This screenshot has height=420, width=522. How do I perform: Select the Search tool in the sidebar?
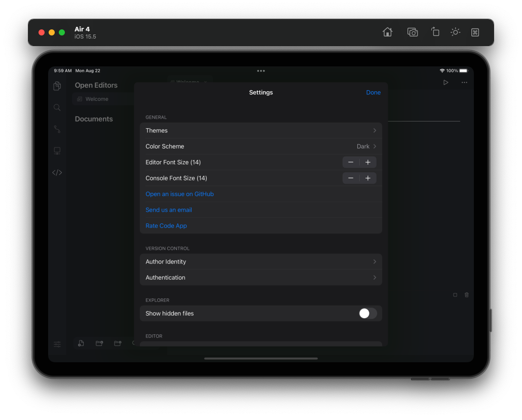tap(57, 107)
